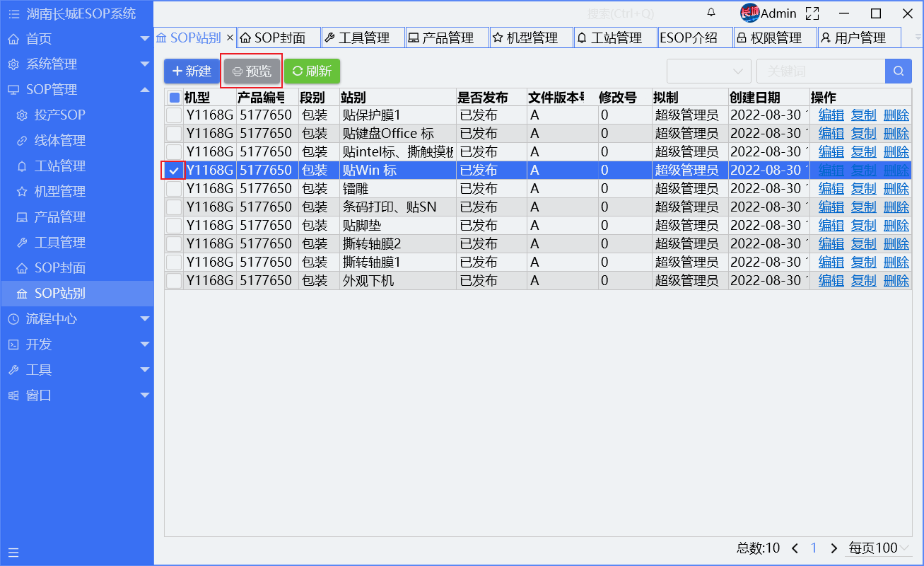Close the SOP站别 tab
Image resolution: width=924 pixels, height=566 pixels.
pos(230,37)
